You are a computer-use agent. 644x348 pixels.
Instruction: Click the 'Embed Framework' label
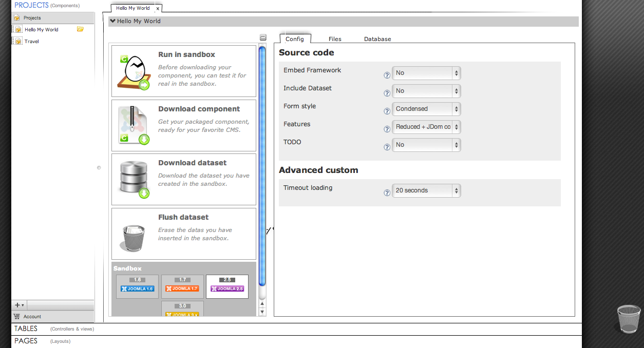[x=312, y=70]
